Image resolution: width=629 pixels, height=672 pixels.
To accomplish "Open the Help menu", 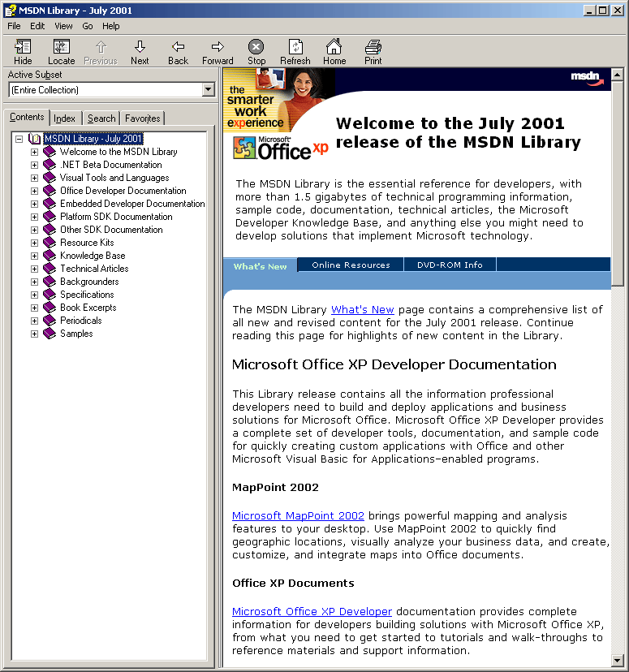I will tap(110, 26).
